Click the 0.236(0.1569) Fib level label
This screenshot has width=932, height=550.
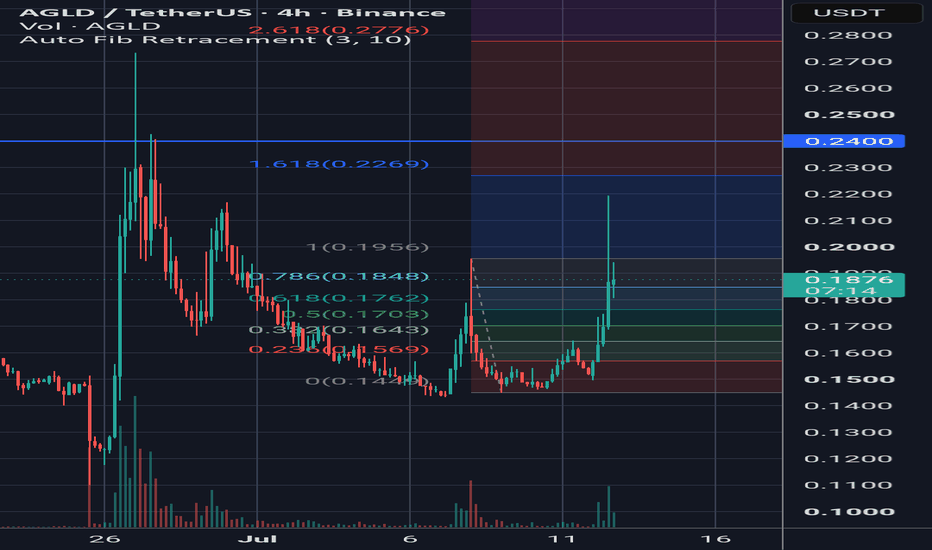[339, 349]
